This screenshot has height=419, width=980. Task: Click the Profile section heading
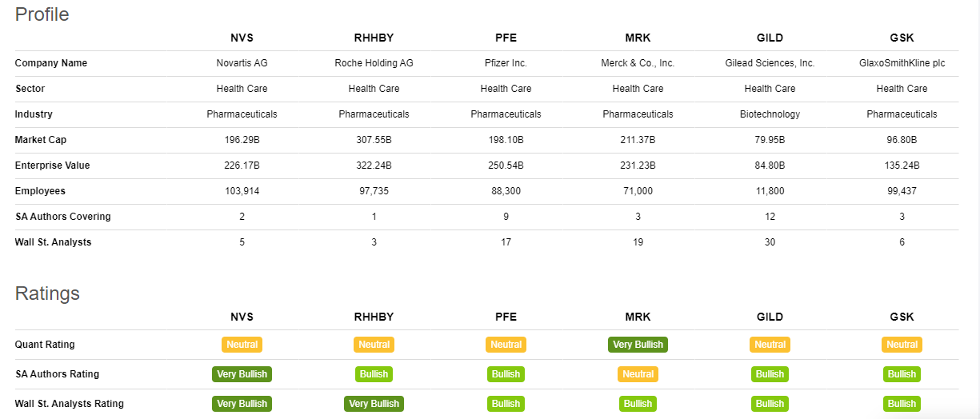[x=42, y=14]
